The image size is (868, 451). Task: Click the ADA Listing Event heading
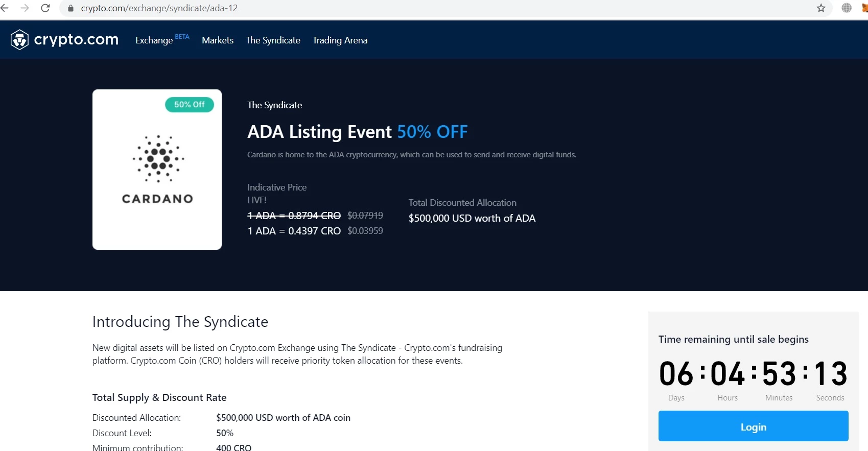click(x=358, y=132)
